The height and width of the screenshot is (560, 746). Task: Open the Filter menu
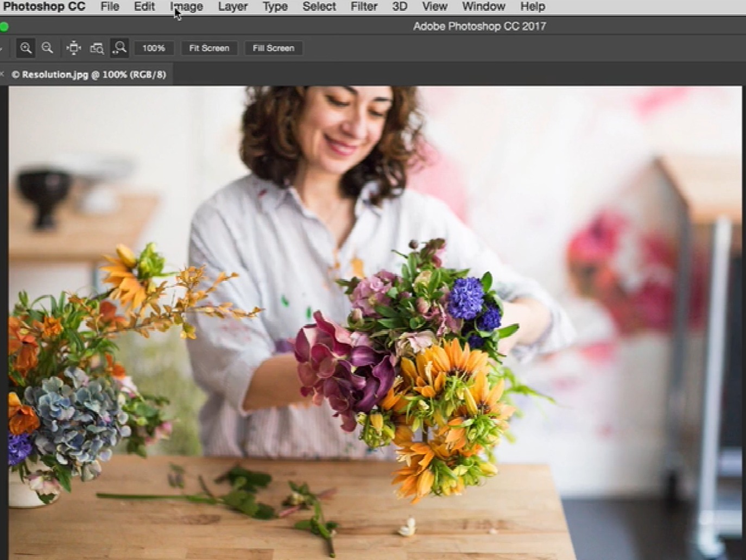pos(363,7)
